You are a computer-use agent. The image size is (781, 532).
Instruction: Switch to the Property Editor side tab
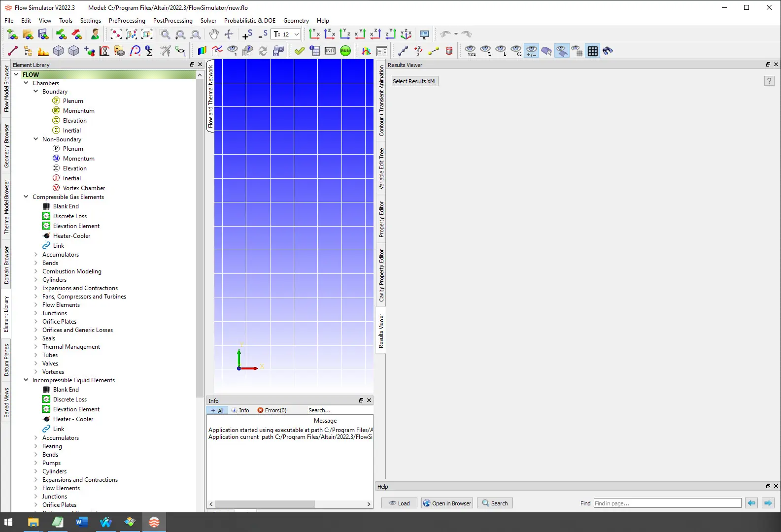(381, 220)
